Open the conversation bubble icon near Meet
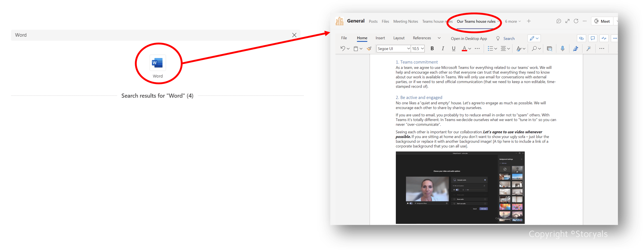This screenshot has height=251, width=644. (559, 21)
